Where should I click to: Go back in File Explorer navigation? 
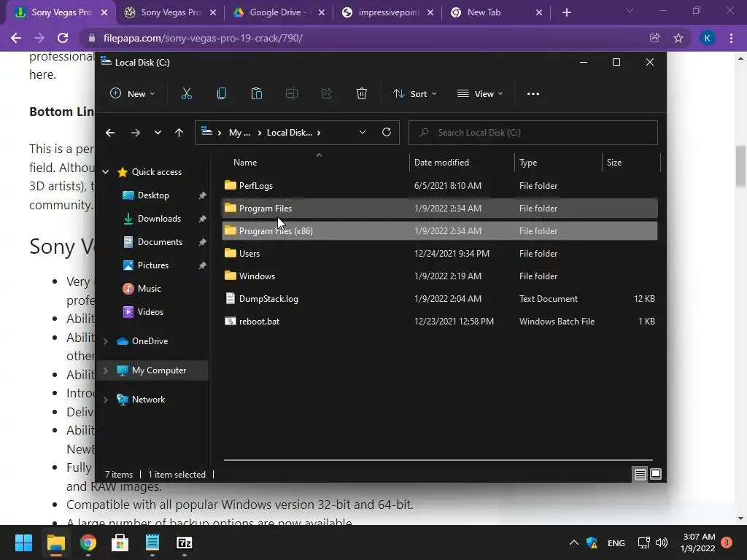pyautogui.click(x=110, y=133)
